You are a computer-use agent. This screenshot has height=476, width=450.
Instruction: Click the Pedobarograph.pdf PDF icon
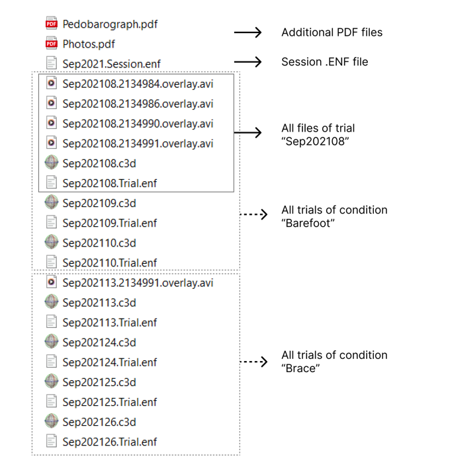point(52,24)
